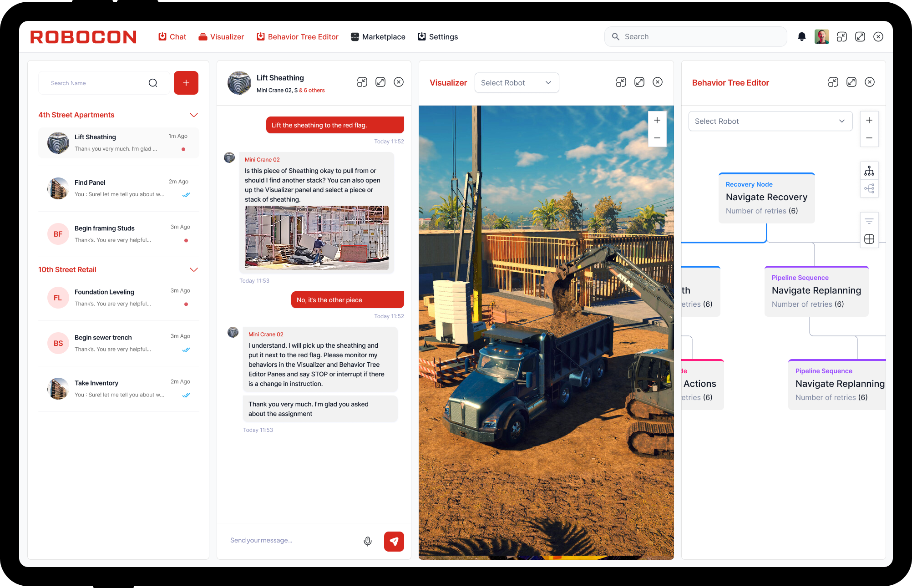
Task: Select horizontal tree layout icon
Action: point(869,188)
